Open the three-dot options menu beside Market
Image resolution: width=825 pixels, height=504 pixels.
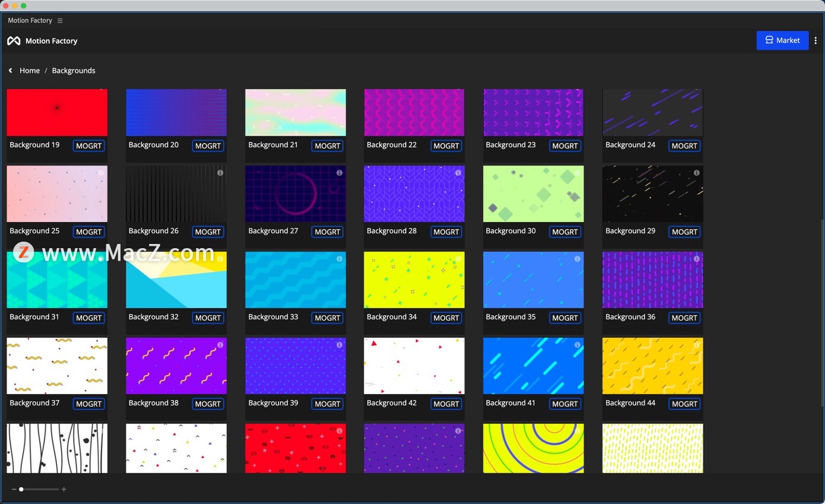[x=816, y=40]
